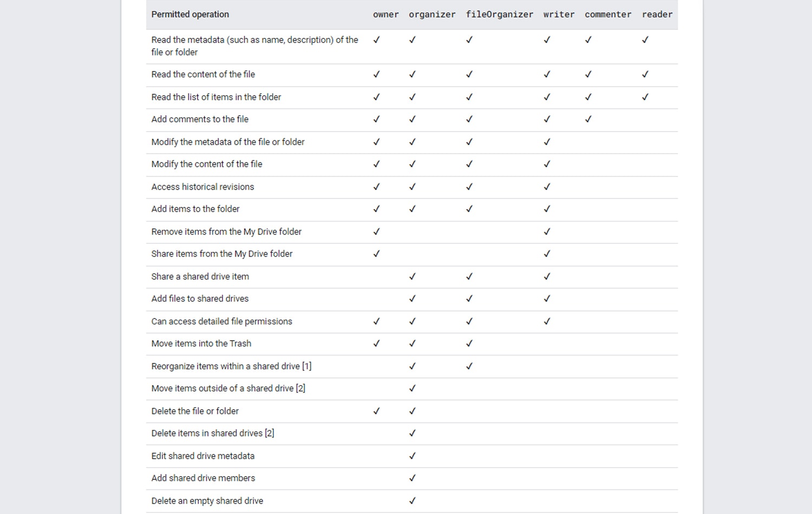
Task: Click the Permitted operation column header
Action: pyautogui.click(x=190, y=15)
